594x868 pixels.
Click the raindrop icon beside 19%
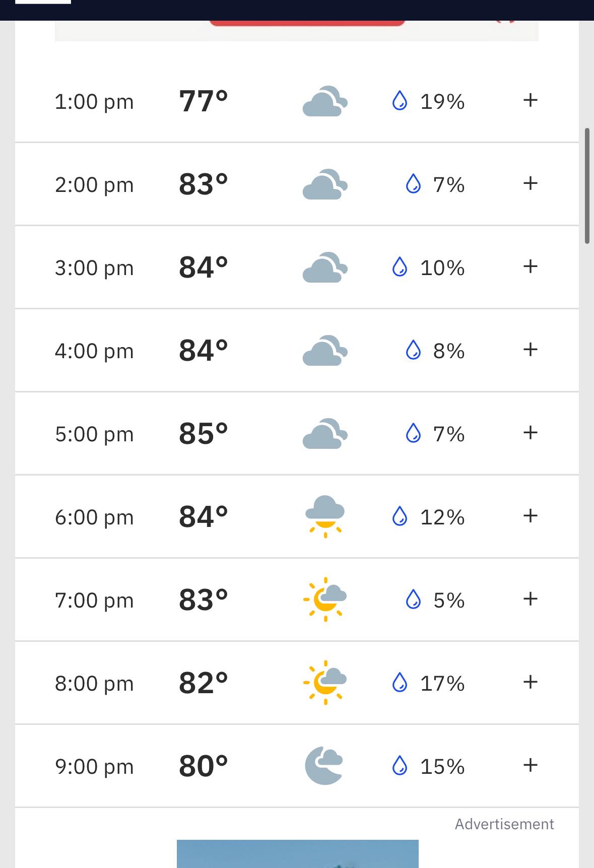point(400,101)
